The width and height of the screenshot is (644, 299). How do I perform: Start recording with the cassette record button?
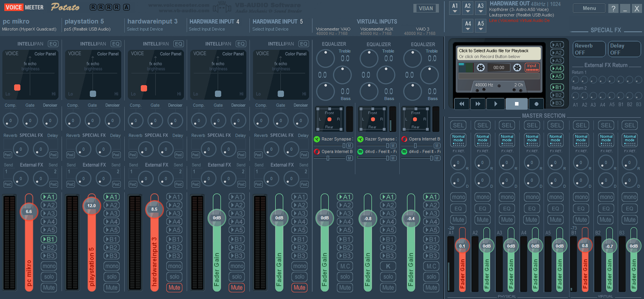click(536, 104)
